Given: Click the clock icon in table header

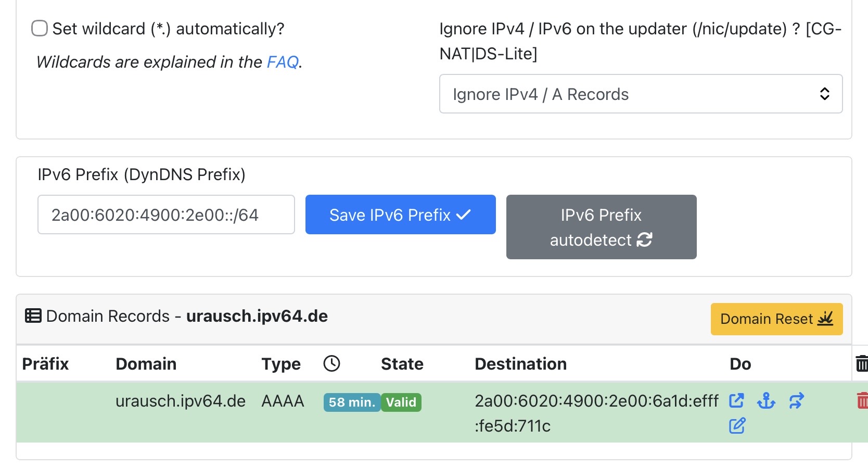Looking at the screenshot, I should [331, 363].
